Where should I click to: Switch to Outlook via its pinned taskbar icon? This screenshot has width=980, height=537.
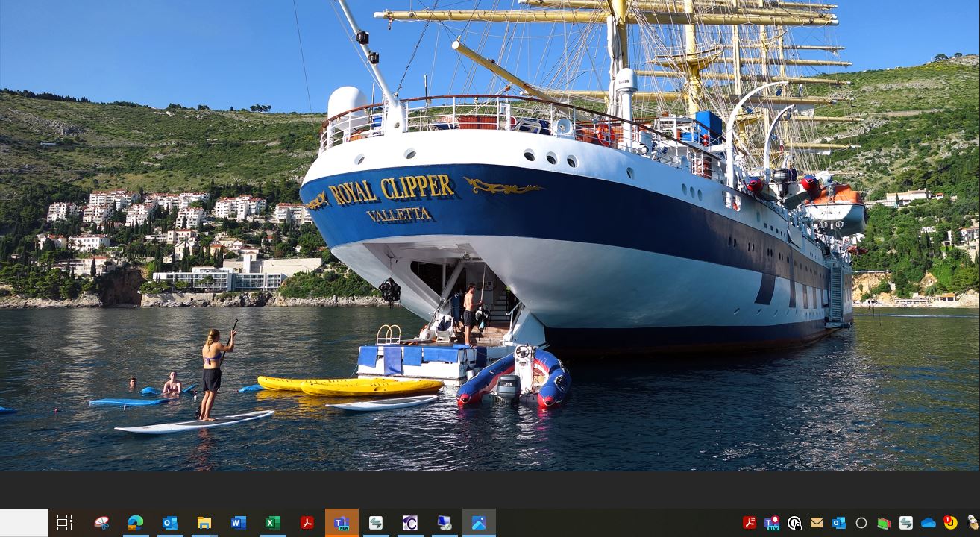[170, 523]
